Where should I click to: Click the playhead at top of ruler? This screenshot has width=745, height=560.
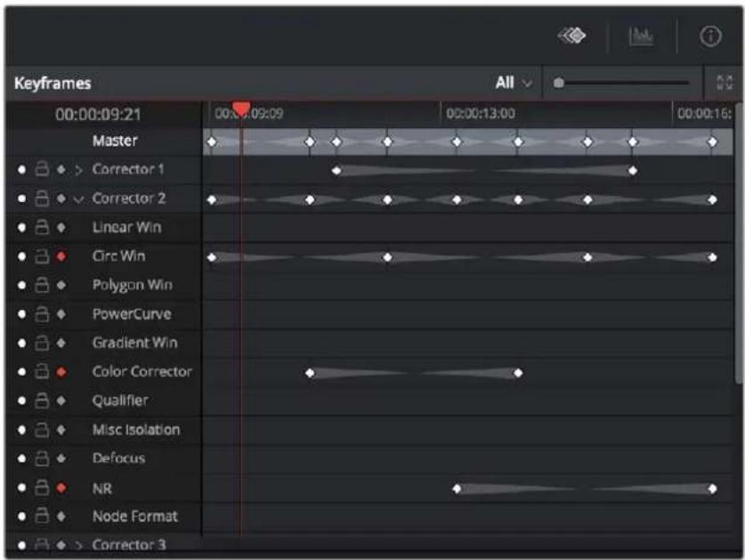tap(241, 109)
